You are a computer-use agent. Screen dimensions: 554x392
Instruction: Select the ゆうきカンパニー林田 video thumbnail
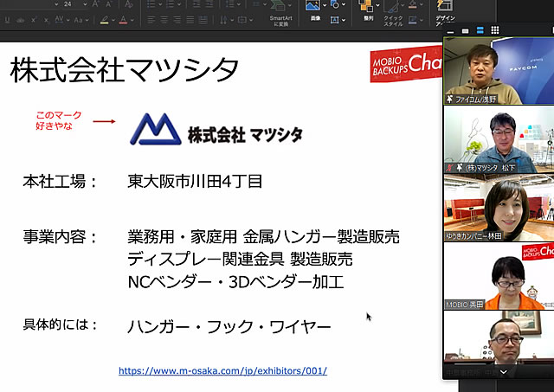point(499,208)
